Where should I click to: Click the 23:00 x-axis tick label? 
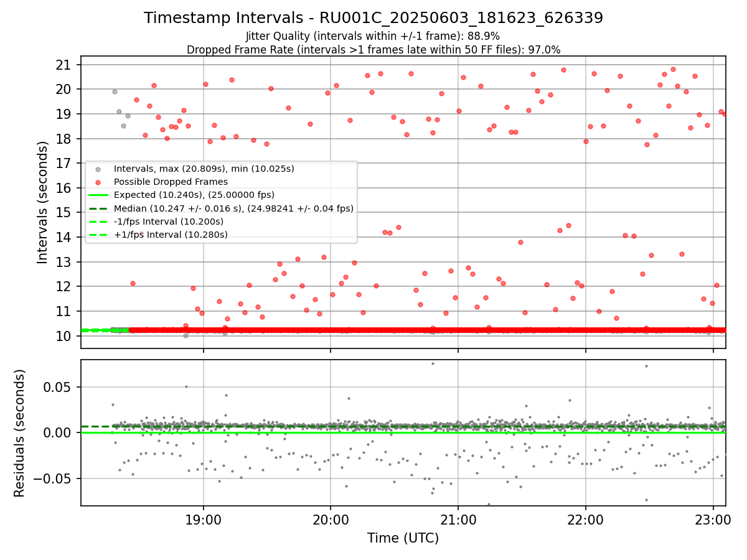(x=713, y=518)
